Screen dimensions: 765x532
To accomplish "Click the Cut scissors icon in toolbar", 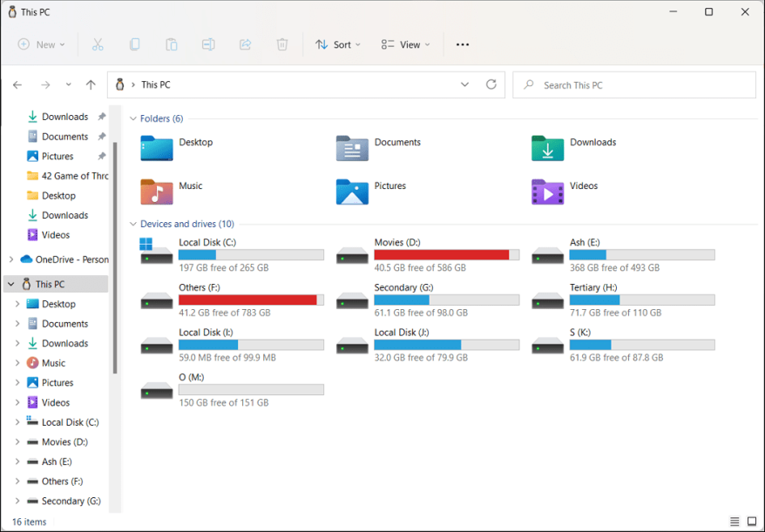I will pyautogui.click(x=98, y=44).
